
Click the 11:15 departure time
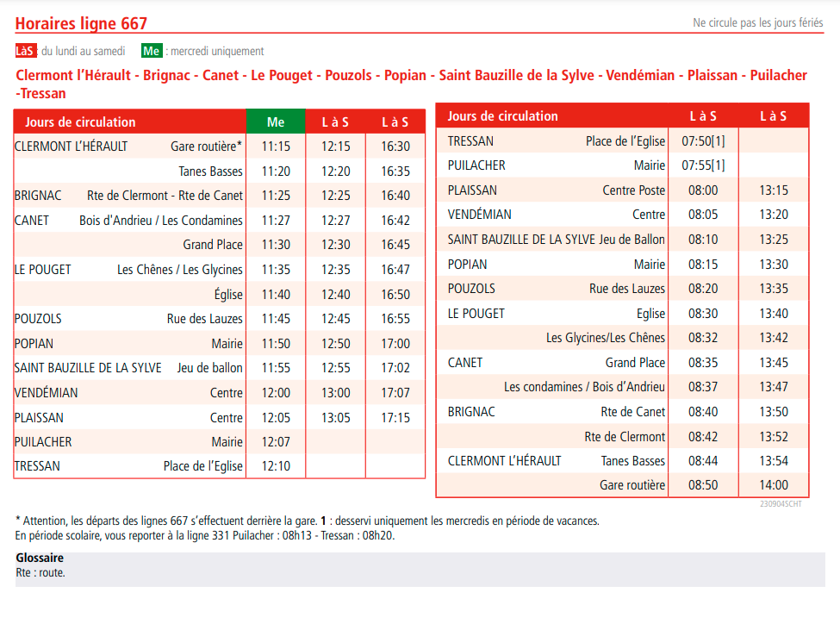tap(276, 147)
